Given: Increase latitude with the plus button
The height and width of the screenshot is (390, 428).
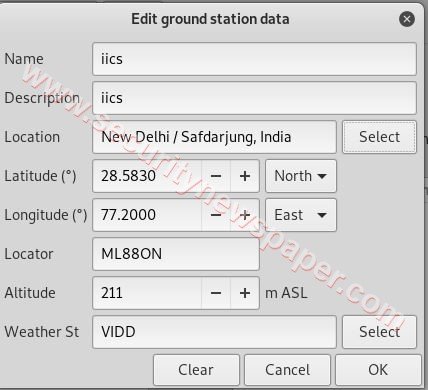Looking at the screenshot, I should [245, 176].
